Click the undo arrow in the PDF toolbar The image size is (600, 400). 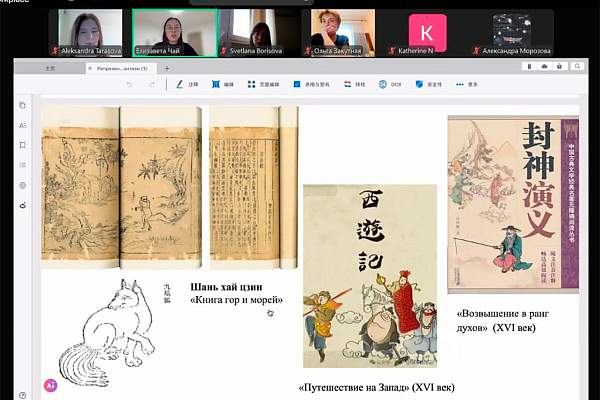click(x=129, y=84)
